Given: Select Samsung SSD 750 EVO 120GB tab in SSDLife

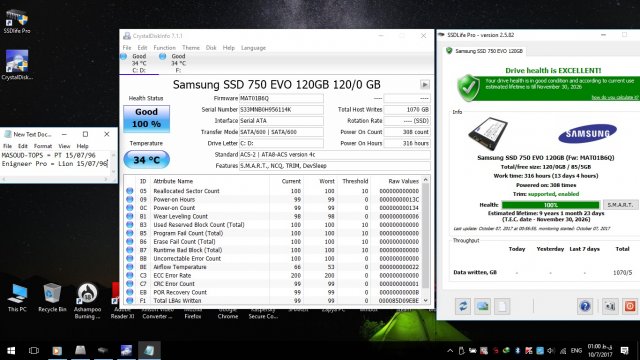Looking at the screenshot, I should tap(484, 51).
